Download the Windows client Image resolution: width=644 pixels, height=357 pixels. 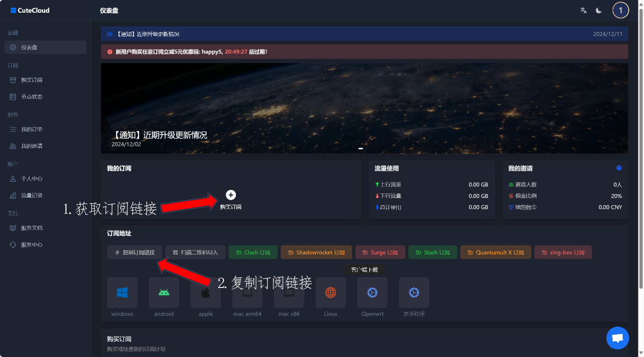[x=122, y=293]
